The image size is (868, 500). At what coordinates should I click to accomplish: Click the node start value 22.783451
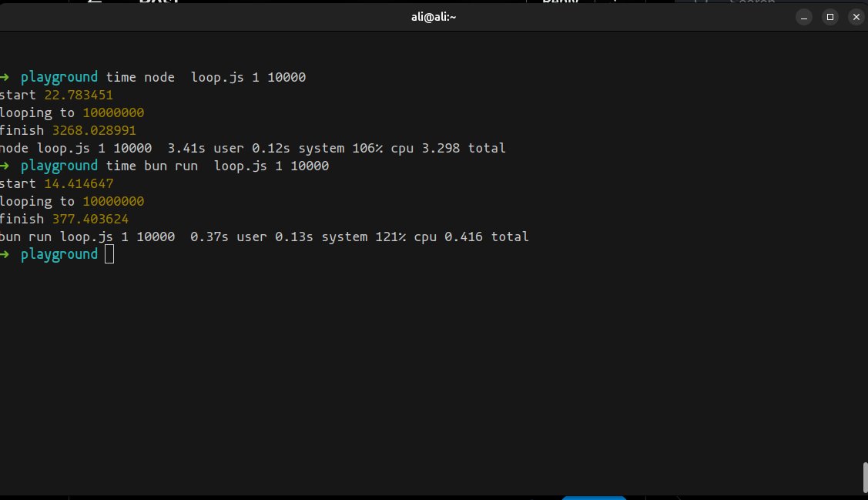click(x=79, y=95)
